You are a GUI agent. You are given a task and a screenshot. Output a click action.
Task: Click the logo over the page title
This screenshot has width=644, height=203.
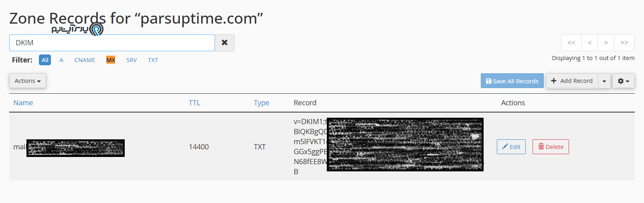pyautogui.click(x=77, y=29)
